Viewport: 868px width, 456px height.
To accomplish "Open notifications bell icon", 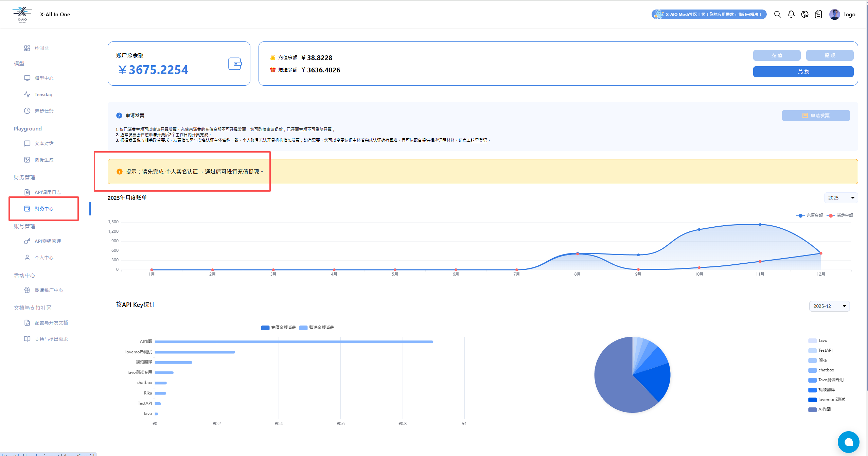I will click(x=791, y=14).
